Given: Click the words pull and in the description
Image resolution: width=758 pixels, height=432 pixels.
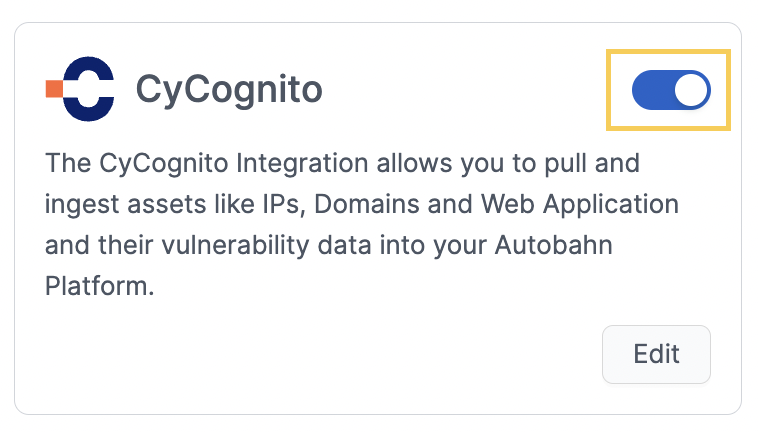Looking at the screenshot, I should [x=592, y=163].
